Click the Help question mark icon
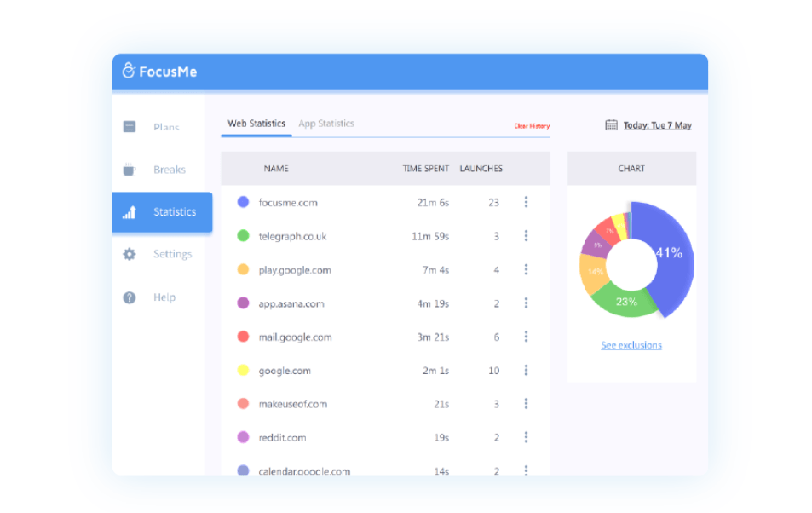The height and width of the screenshot is (513, 812). point(130,297)
